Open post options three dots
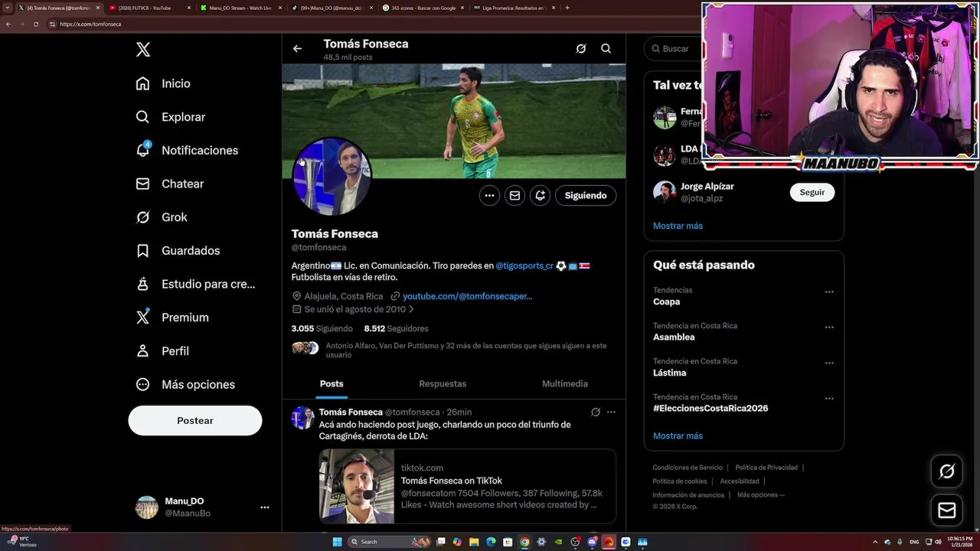 611,412
